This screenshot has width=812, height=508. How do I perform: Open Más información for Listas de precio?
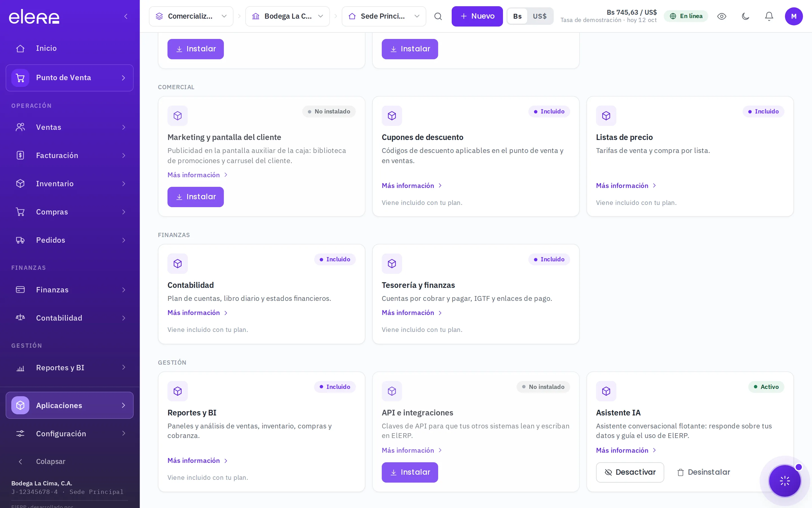pos(626,186)
